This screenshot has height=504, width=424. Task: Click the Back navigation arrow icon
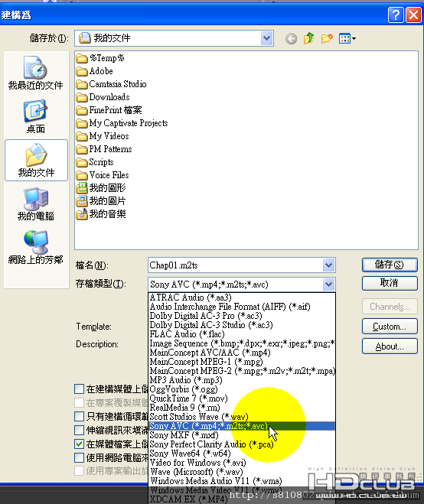[x=291, y=39]
